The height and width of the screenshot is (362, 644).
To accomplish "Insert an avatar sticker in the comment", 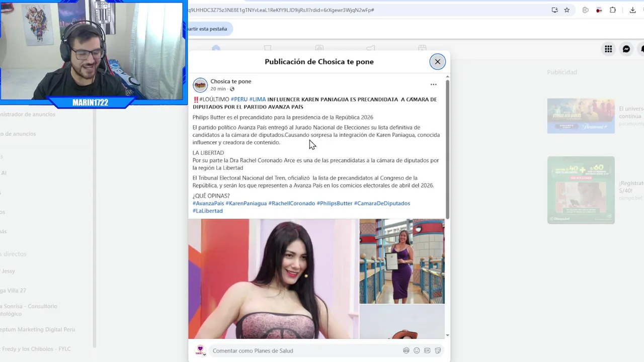I will point(406,350).
